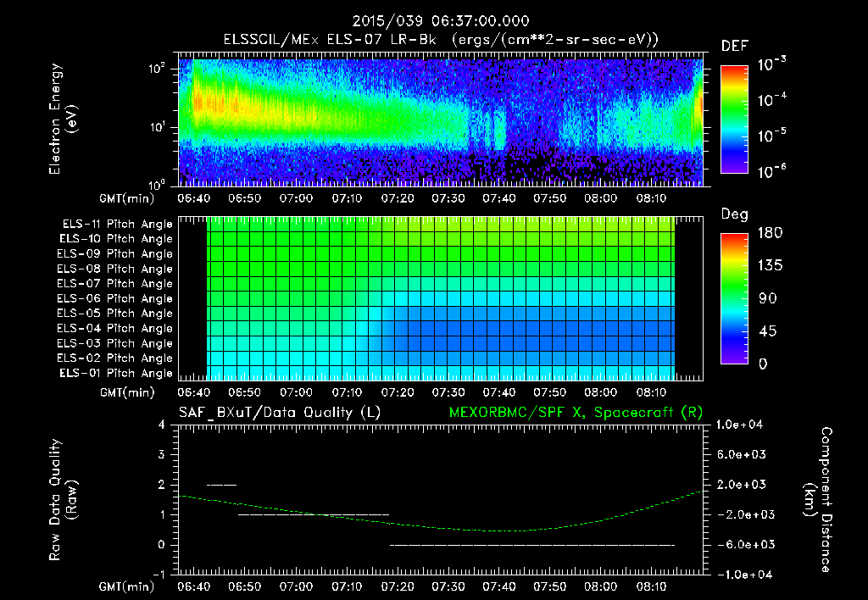The height and width of the screenshot is (600, 868).
Task: Click the quality level 0 line segment
Action: point(532,545)
